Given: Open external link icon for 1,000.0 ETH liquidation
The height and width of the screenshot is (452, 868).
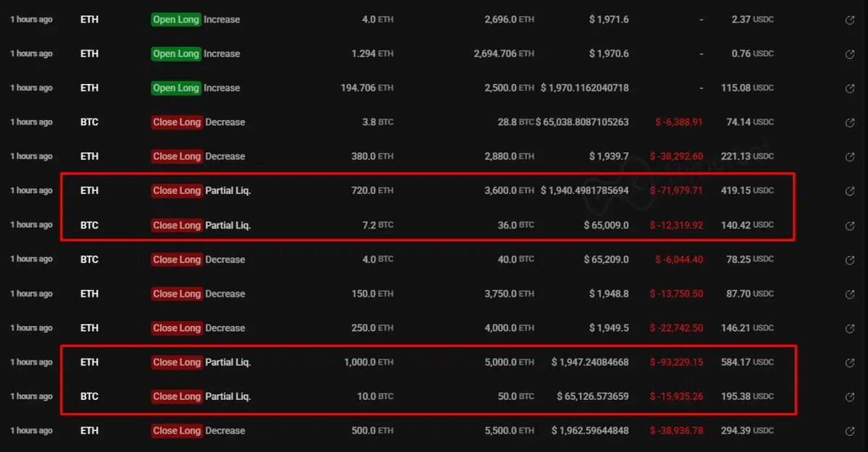Looking at the screenshot, I should click(x=850, y=363).
